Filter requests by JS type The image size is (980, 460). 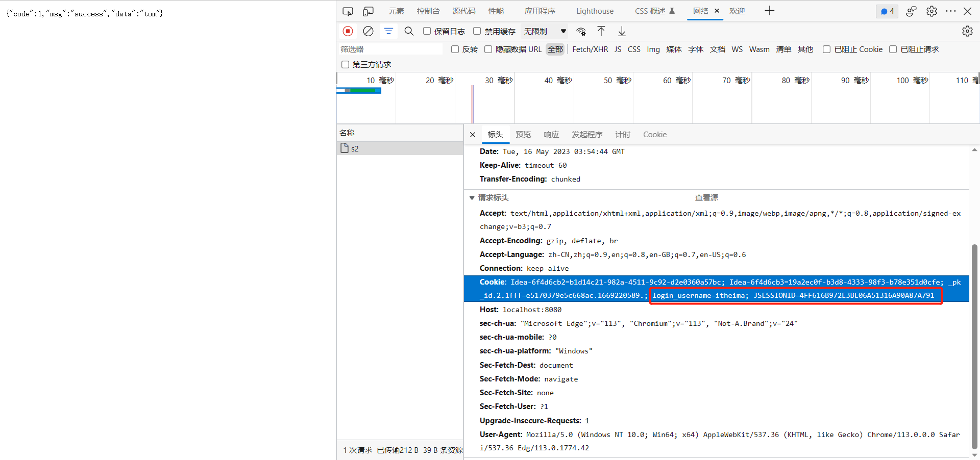click(x=618, y=49)
